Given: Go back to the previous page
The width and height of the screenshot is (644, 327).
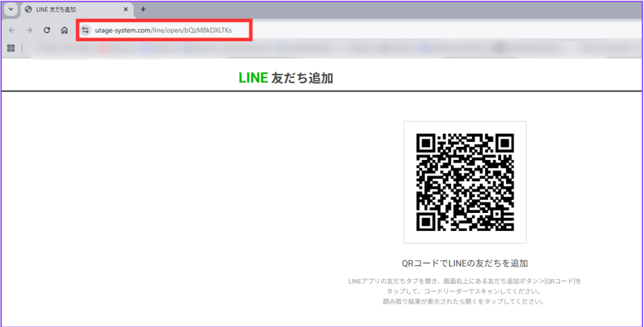Looking at the screenshot, I should pos(12,30).
